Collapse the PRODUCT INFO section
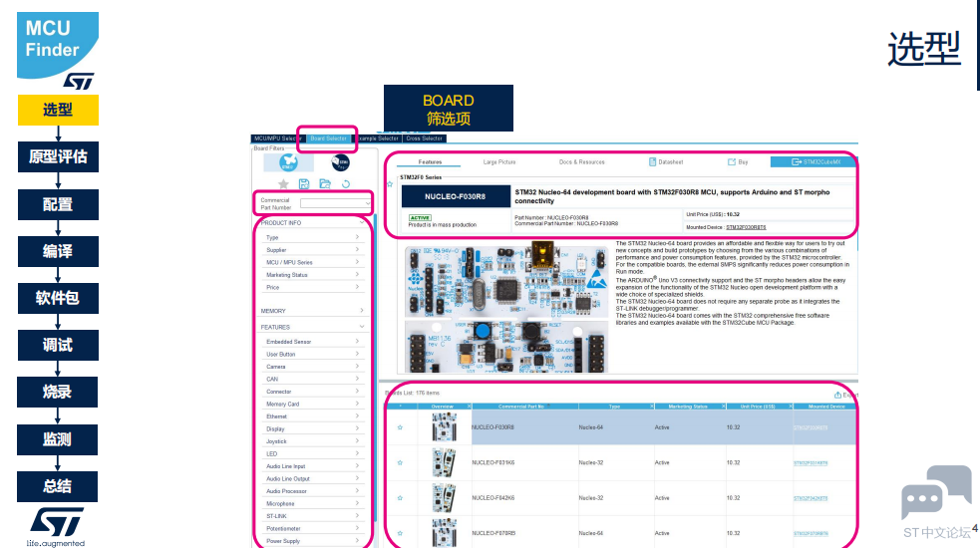This screenshot has width=980, height=548. [361, 222]
